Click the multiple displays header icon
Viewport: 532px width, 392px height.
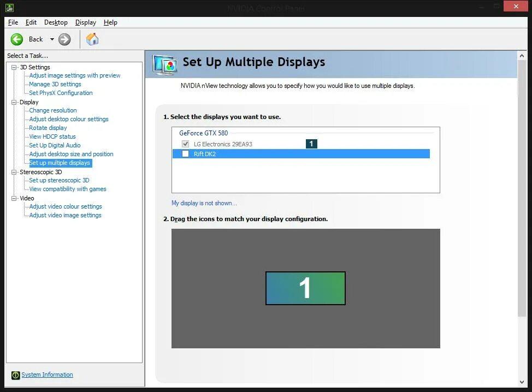[165, 64]
